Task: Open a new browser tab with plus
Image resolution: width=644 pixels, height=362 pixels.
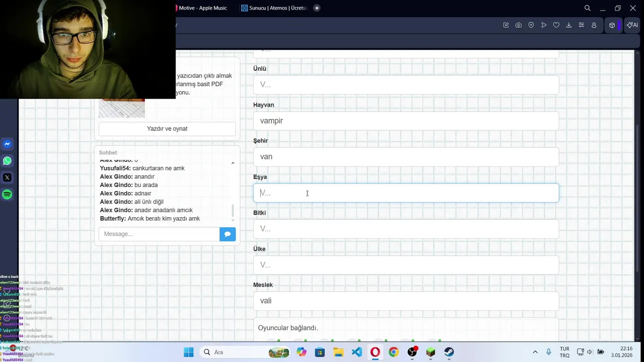Action: click(317, 8)
